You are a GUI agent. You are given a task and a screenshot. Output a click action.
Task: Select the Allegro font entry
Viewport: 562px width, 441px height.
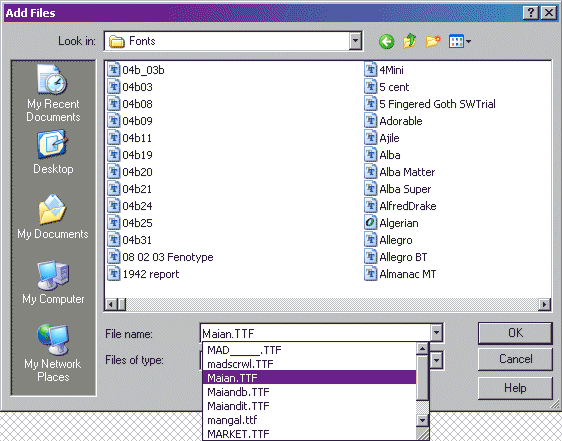(389, 240)
